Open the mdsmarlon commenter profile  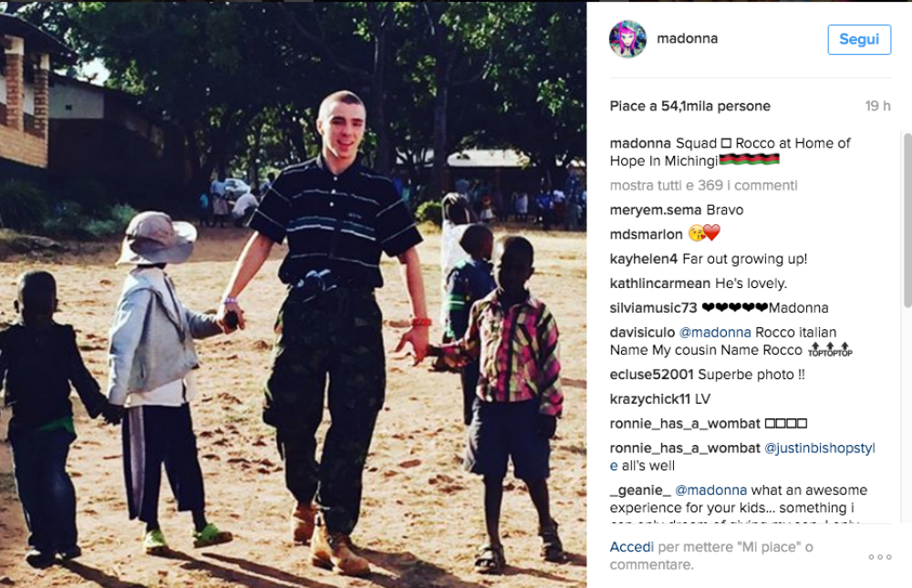point(646,234)
